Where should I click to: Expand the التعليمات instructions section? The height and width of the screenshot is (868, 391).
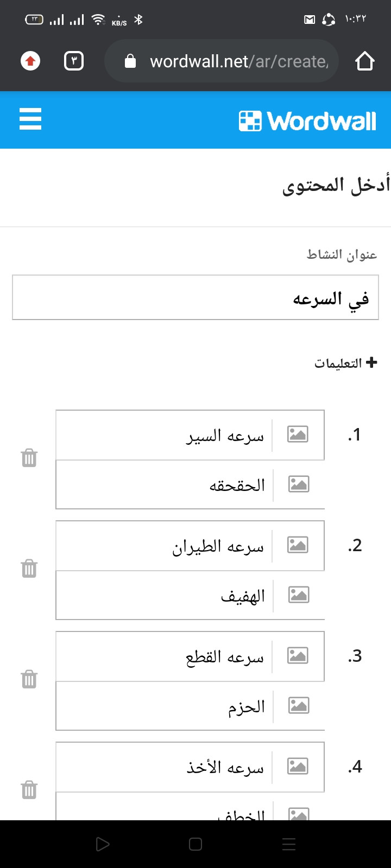(345, 363)
